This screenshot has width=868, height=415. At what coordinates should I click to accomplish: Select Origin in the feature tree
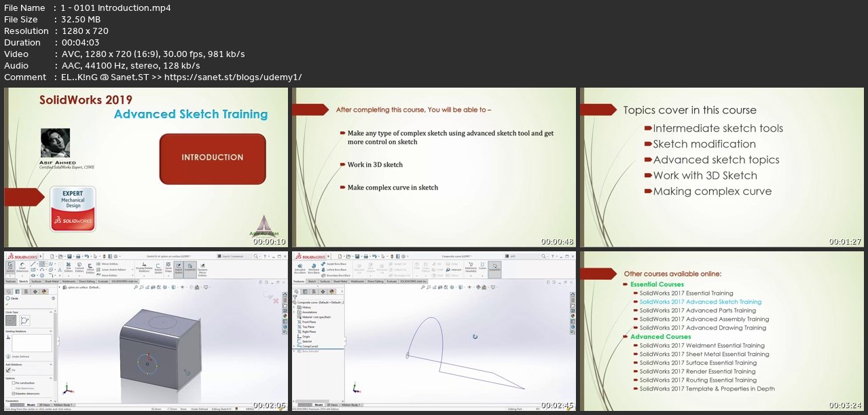coord(304,336)
